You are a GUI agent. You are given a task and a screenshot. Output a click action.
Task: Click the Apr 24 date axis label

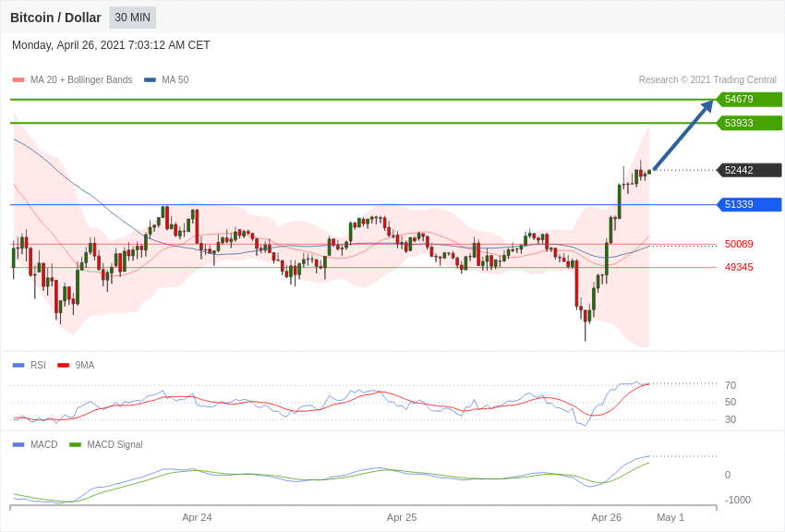click(x=197, y=517)
